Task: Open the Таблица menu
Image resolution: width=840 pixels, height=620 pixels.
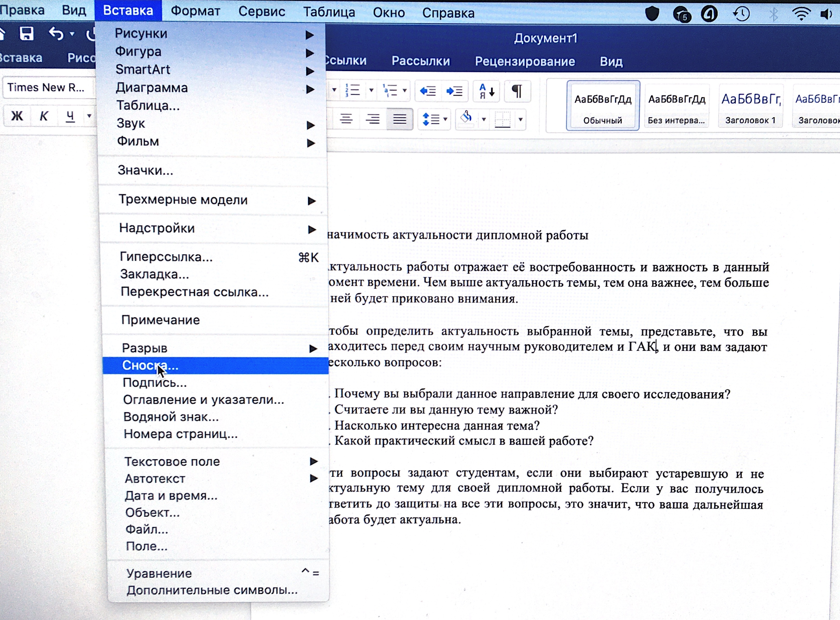Action: click(329, 12)
